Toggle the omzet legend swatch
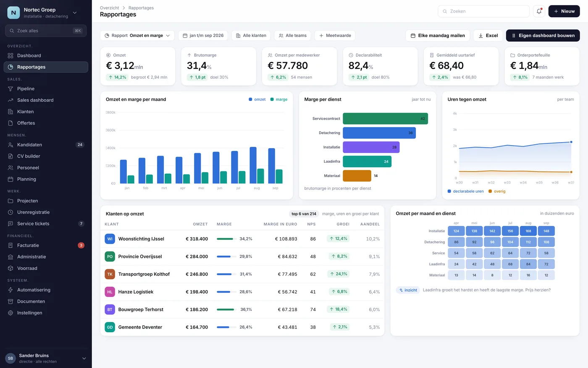Screen dimensions: 588x368 coord(250,100)
